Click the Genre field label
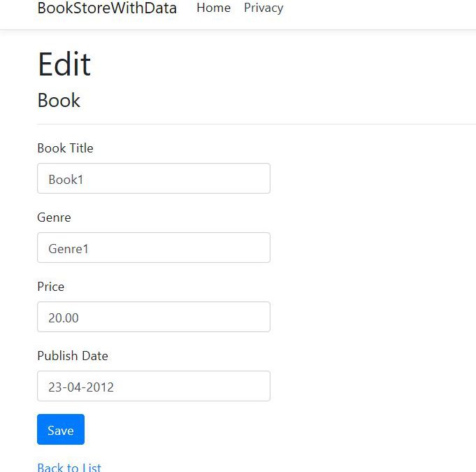The image size is (476, 472). pos(54,217)
